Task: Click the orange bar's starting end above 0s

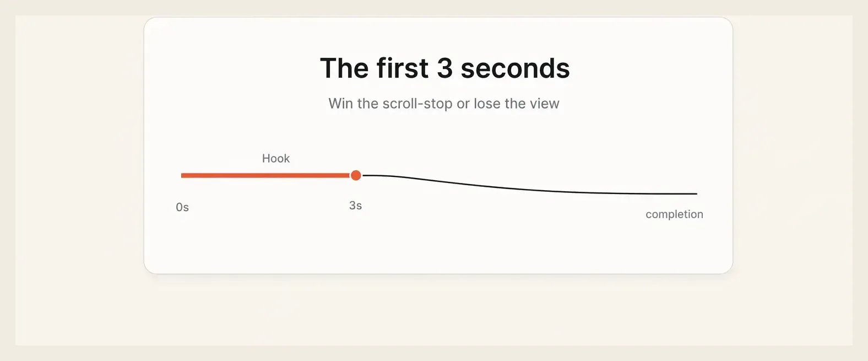Action: tap(183, 175)
